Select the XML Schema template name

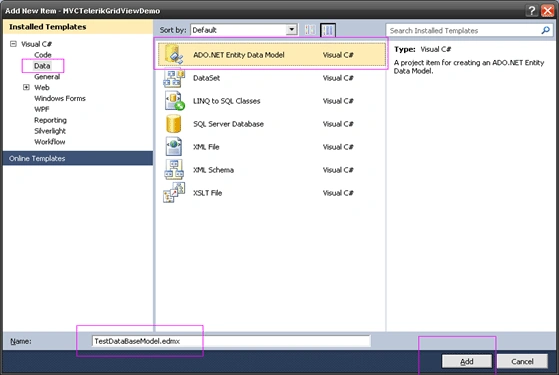pyautogui.click(x=214, y=170)
